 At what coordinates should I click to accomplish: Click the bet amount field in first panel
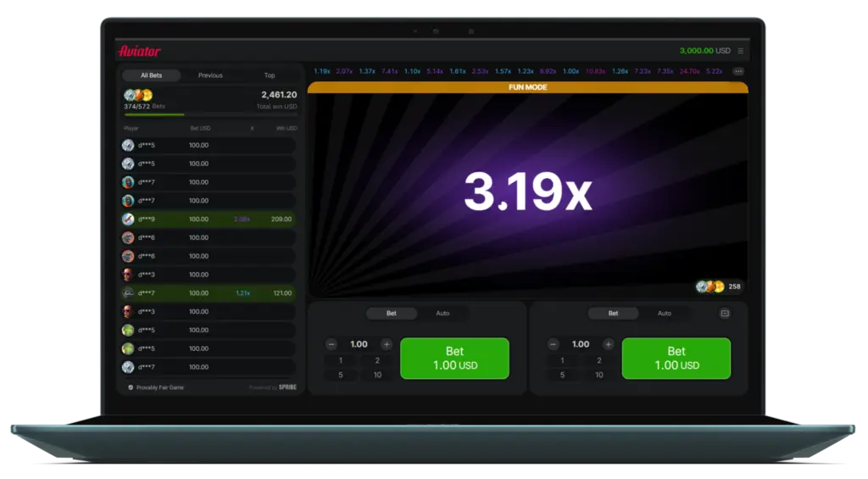pos(359,344)
